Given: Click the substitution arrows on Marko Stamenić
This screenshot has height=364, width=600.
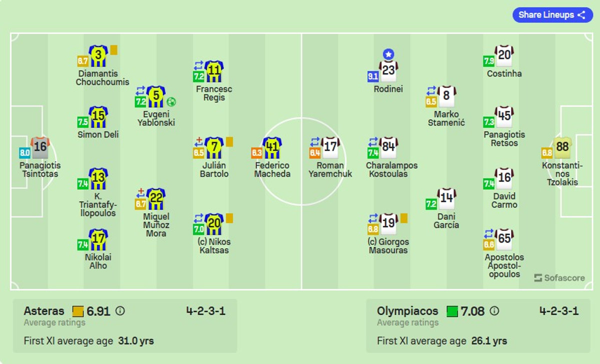Looking at the screenshot, I should [x=431, y=90].
